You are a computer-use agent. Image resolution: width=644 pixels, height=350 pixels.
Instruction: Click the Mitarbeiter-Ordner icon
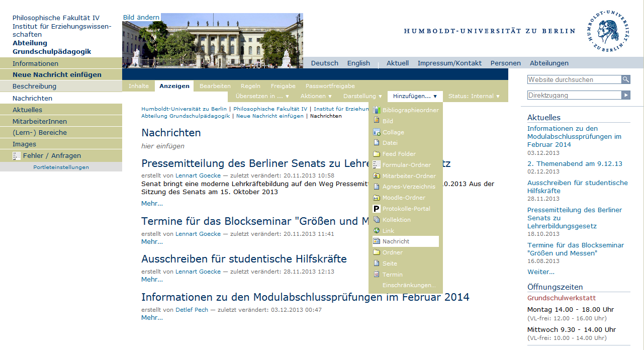coord(377,176)
